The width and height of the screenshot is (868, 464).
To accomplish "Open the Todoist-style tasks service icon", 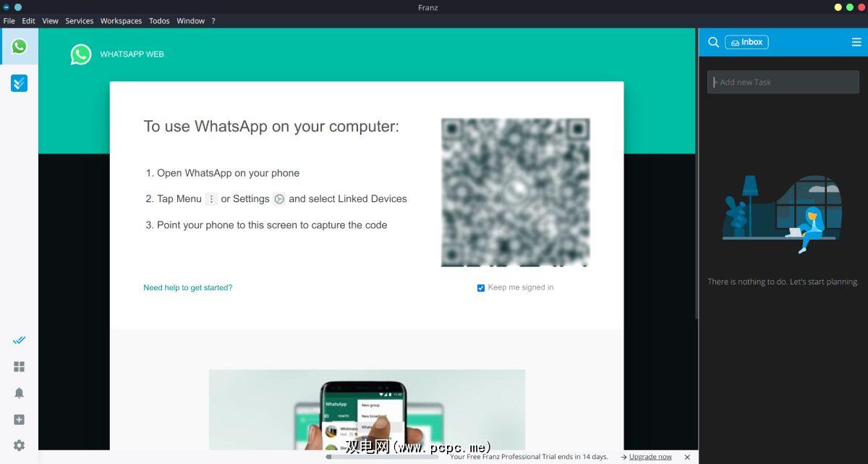I will click(x=19, y=83).
